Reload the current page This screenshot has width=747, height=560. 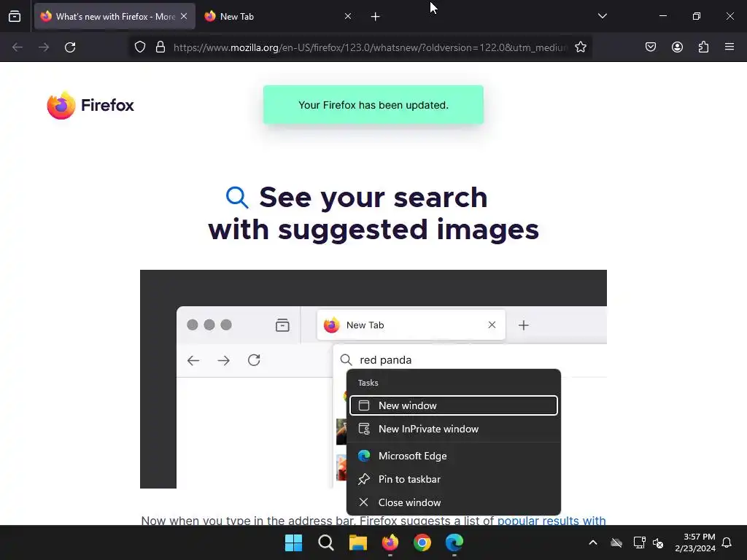pyautogui.click(x=70, y=47)
